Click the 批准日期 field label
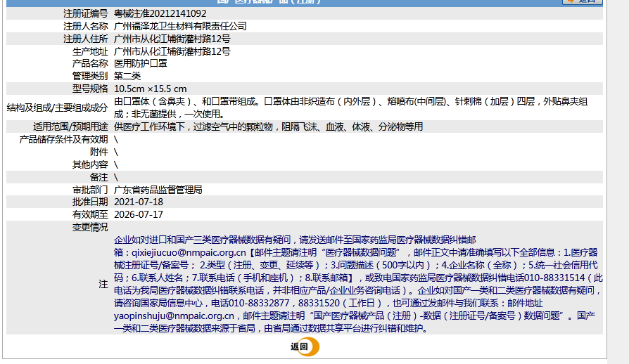Screen dimensions: 629x364 tap(90, 202)
